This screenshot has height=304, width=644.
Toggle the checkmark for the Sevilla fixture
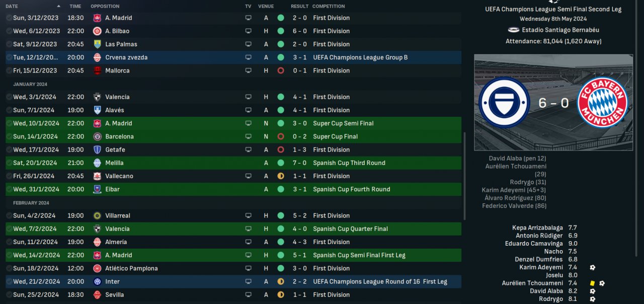click(9, 295)
